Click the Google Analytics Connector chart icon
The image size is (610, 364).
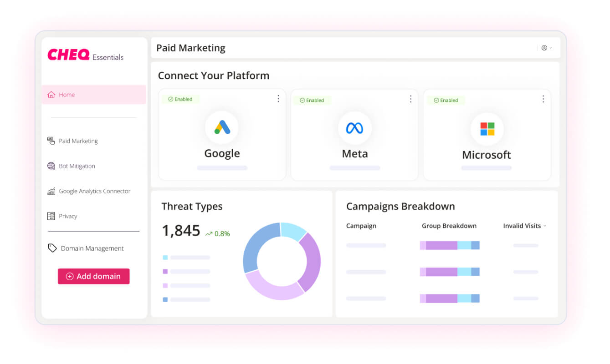click(51, 191)
